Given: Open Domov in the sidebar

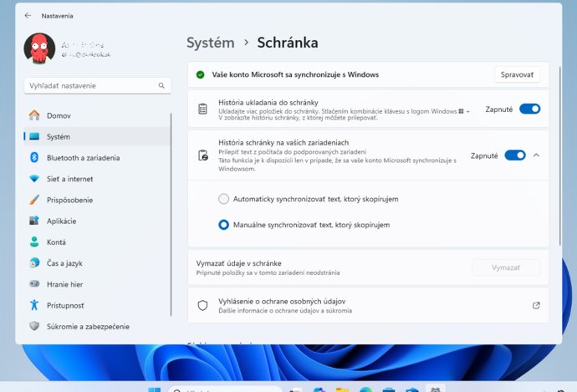Looking at the screenshot, I should [x=97, y=115].
